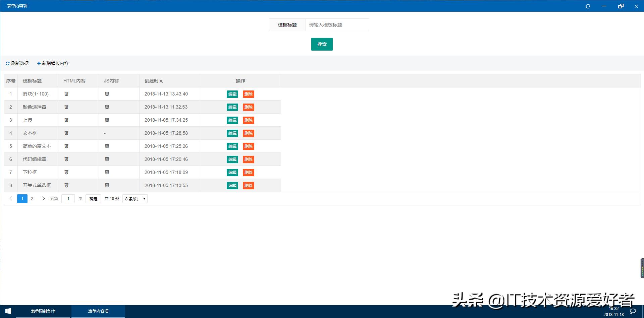The image size is (644, 318).
Task: Click the next page chevron in pagination
Action: [44, 198]
